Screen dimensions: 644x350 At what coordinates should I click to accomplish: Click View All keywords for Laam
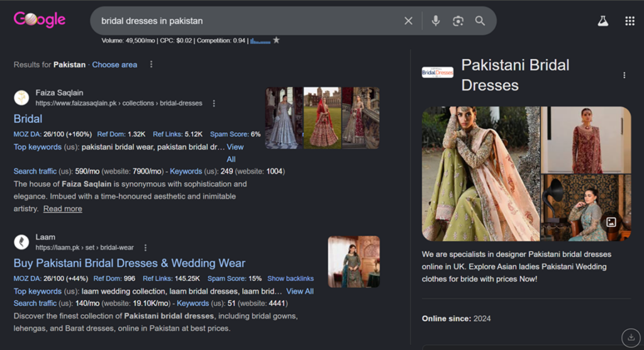point(299,291)
